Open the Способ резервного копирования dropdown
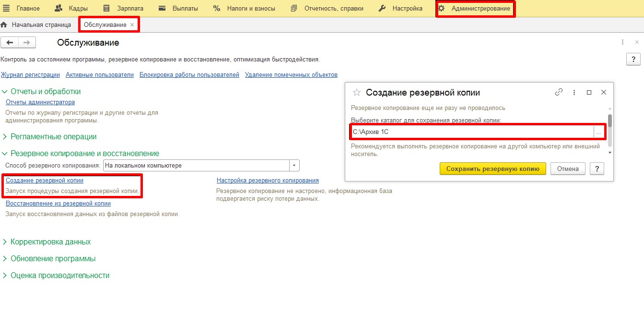Viewport: 644px width, 315px height. tap(294, 166)
